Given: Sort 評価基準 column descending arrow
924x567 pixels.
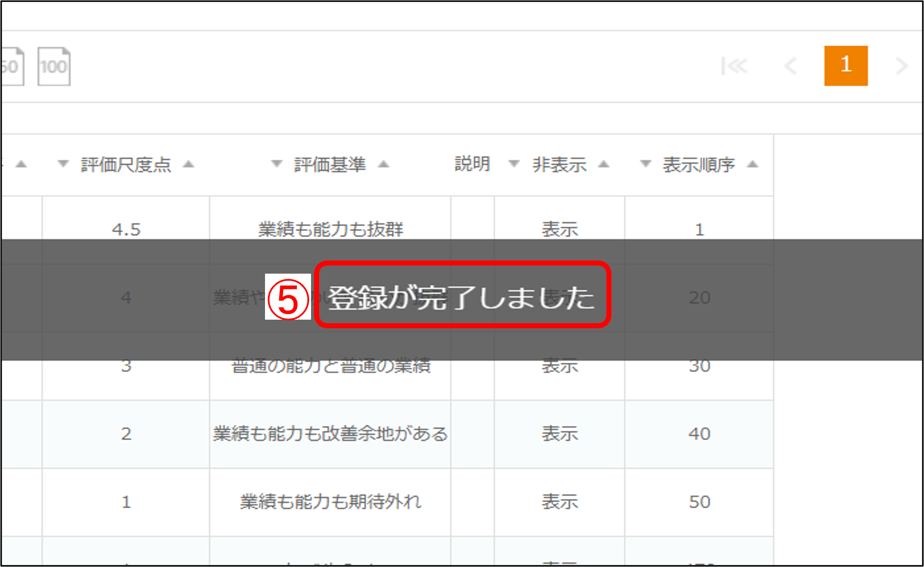Looking at the screenshot, I should (276, 164).
